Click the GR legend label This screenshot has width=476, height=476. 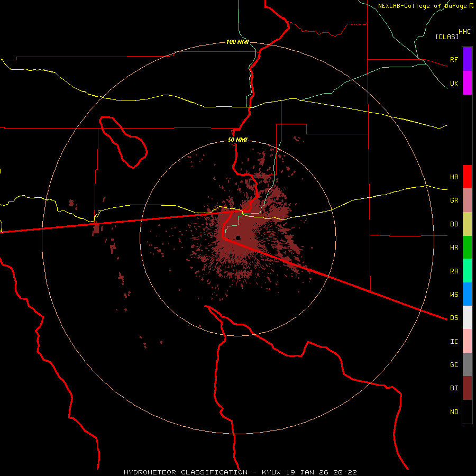coord(454,200)
